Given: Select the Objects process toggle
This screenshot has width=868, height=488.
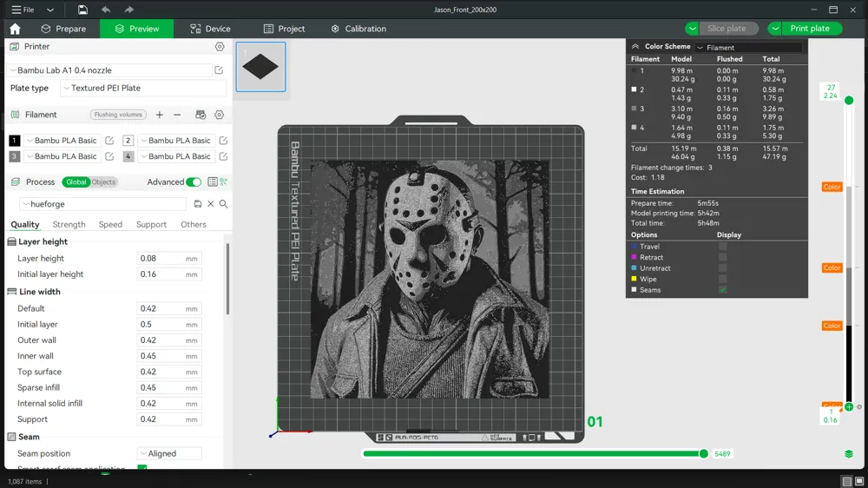Looking at the screenshot, I should (103, 181).
